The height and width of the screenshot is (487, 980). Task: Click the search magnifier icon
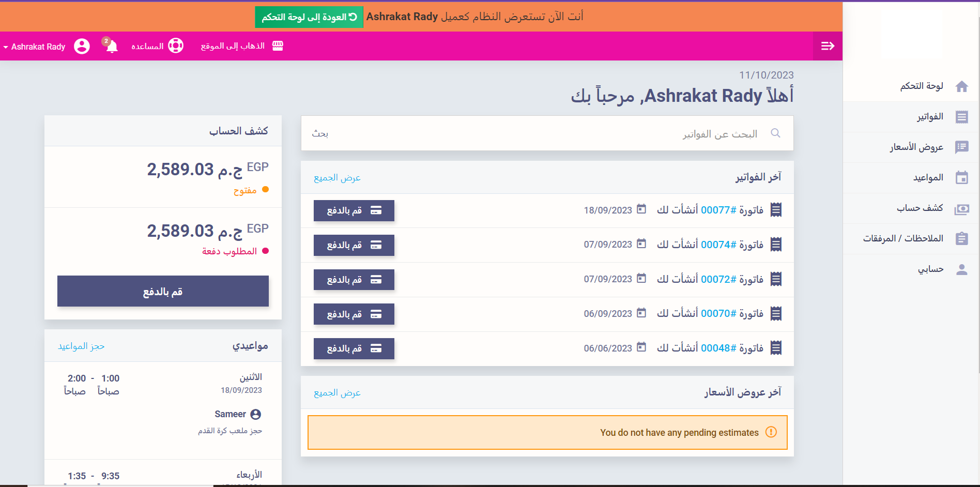pyautogui.click(x=775, y=133)
